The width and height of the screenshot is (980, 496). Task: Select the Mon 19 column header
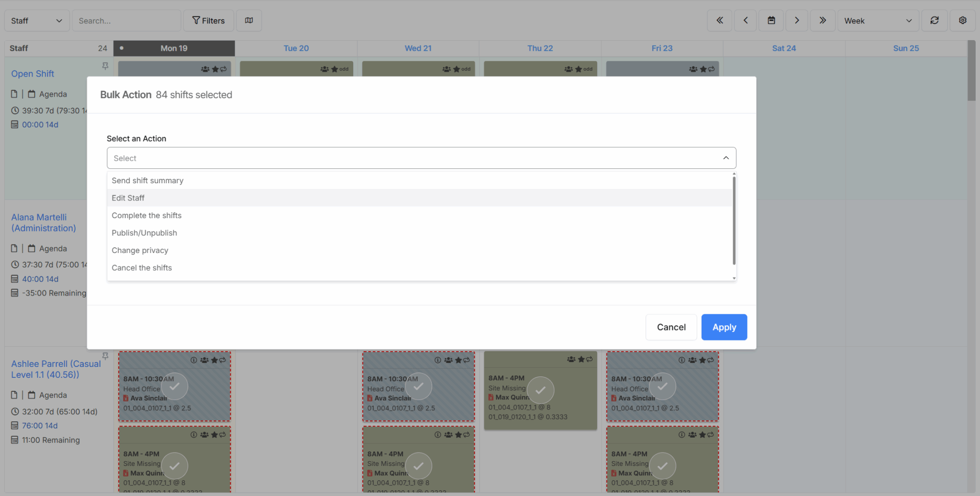tap(174, 48)
